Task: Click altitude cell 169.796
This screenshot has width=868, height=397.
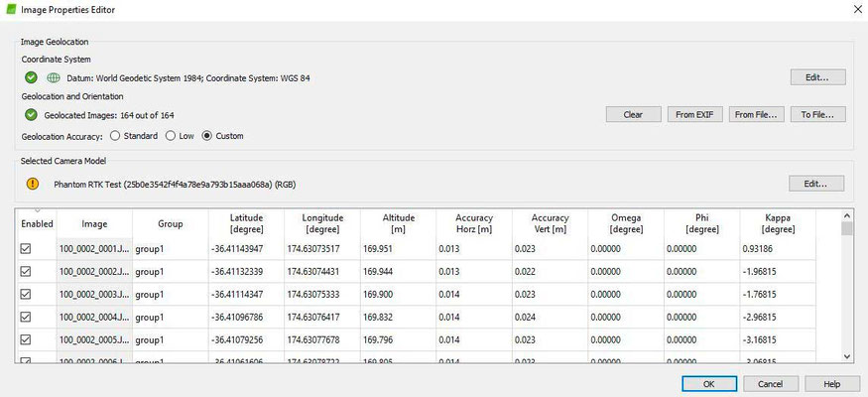Action: (x=398, y=340)
